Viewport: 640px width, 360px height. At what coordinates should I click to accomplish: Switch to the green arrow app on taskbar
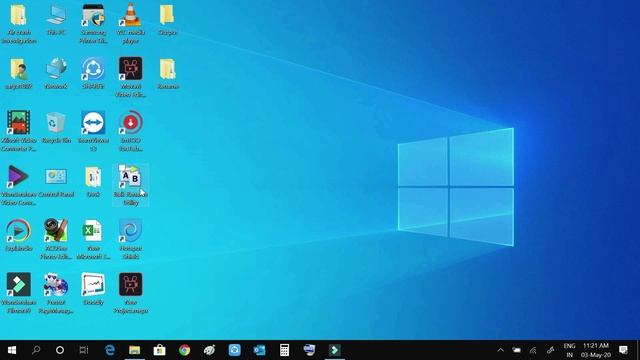pyautogui.click(x=335, y=350)
